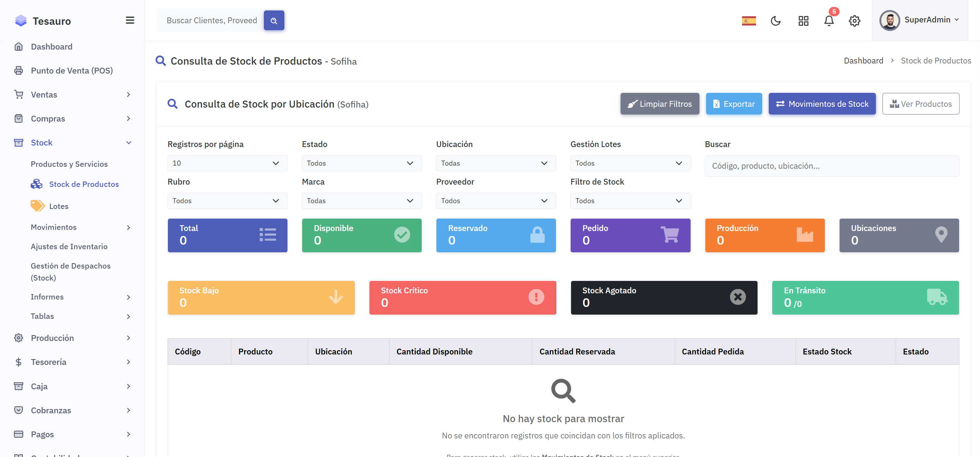Open the apps grid shortcut icon
980x457 pixels.
pyautogui.click(x=803, y=21)
